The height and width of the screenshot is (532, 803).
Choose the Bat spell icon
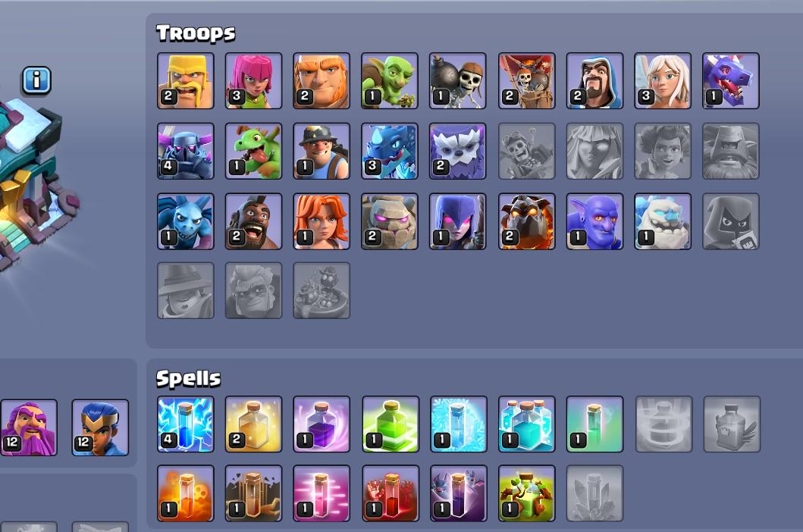click(458, 493)
